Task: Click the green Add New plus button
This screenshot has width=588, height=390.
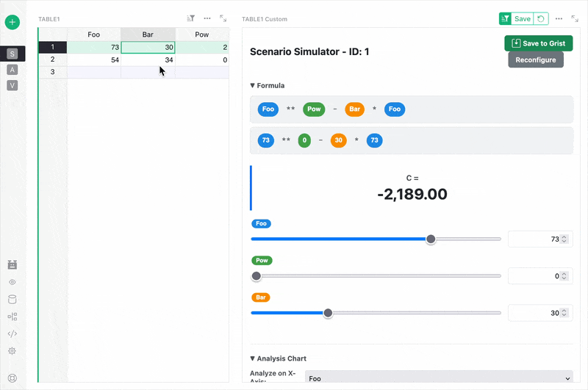Action: 12,22
